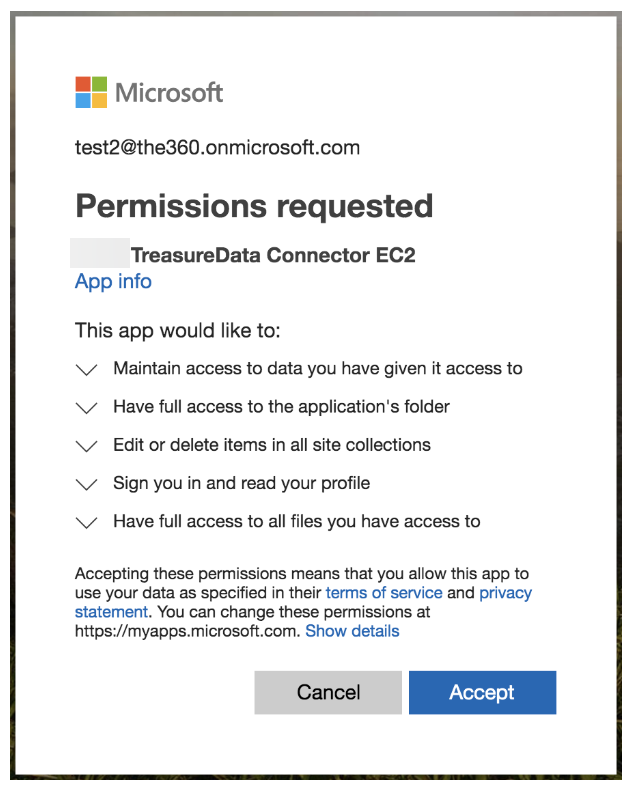Expand the Maintain access to data permission
Viewport: 632px width, 786px height.
87,369
